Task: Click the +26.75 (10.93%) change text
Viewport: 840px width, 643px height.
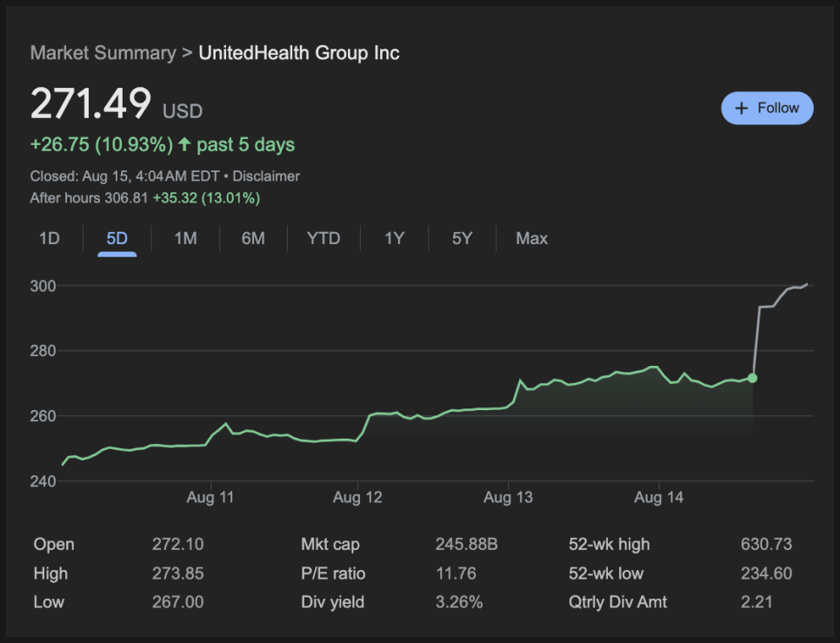Action: click(x=102, y=144)
